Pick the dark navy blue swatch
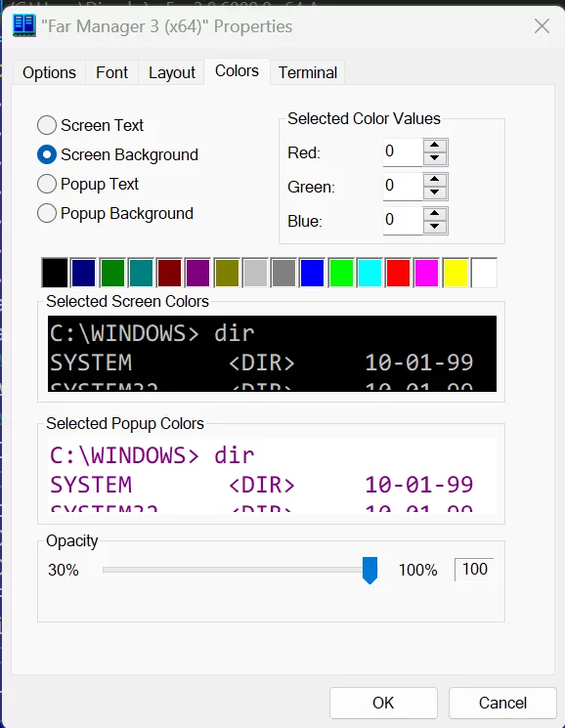The height and width of the screenshot is (728, 565). pyautogui.click(x=83, y=273)
